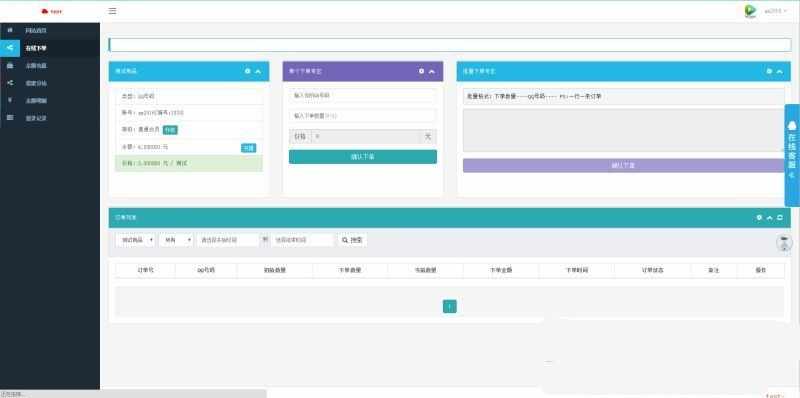
Task: Click the round scroll-to-top icon on the right
Action: tap(784, 243)
